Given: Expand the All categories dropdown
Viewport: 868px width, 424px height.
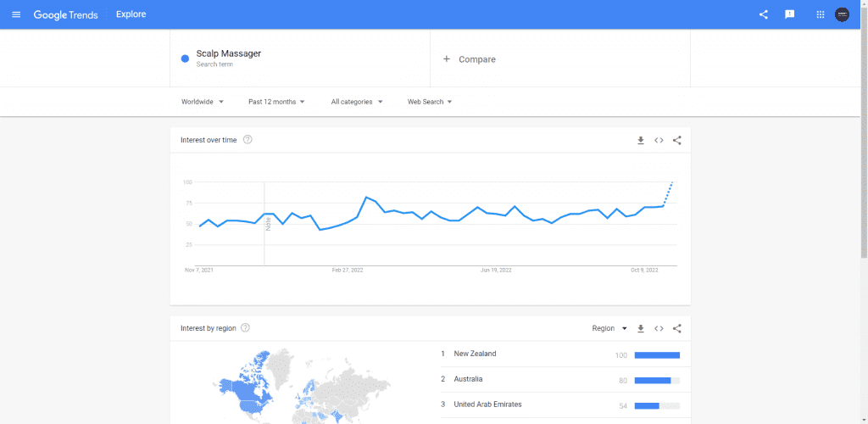Looking at the screenshot, I should [357, 102].
